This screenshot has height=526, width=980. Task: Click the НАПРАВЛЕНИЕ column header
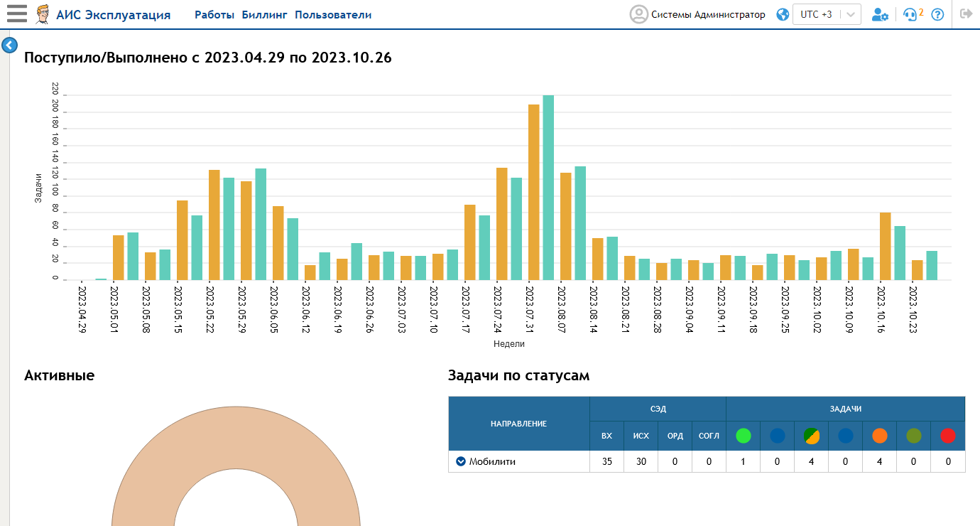point(519,424)
